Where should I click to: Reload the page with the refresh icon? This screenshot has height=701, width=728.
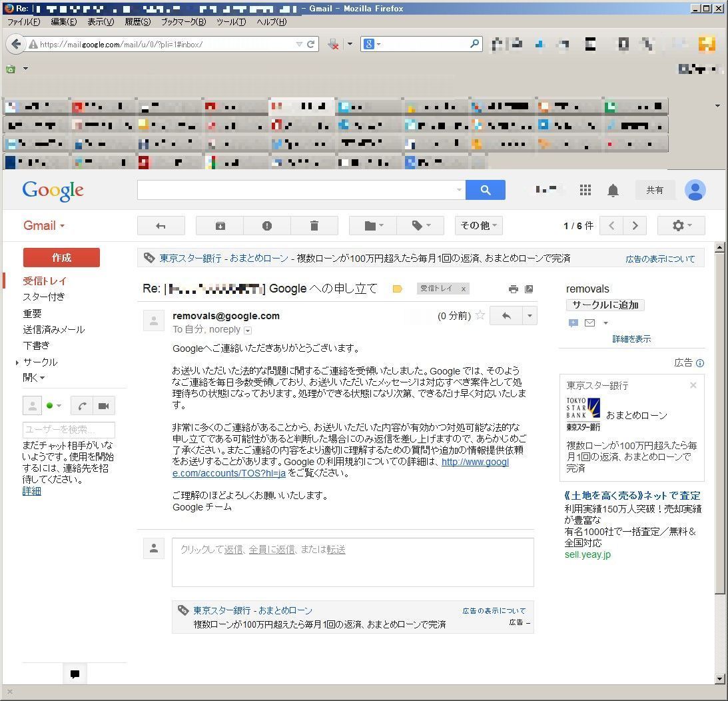310,44
